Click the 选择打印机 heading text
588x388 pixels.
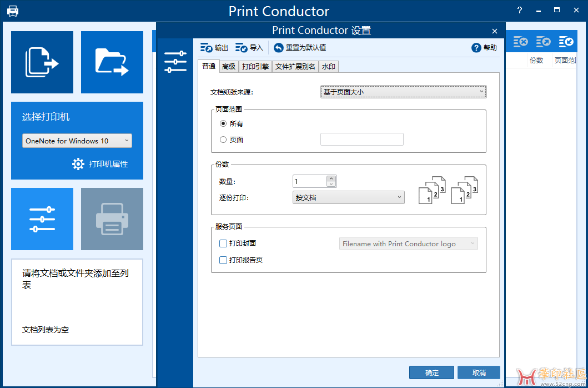click(x=46, y=117)
